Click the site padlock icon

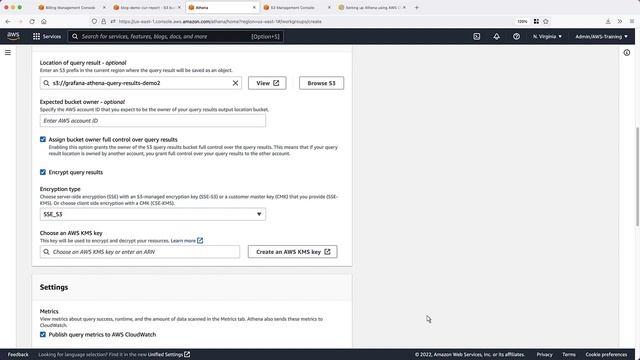tap(104, 21)
